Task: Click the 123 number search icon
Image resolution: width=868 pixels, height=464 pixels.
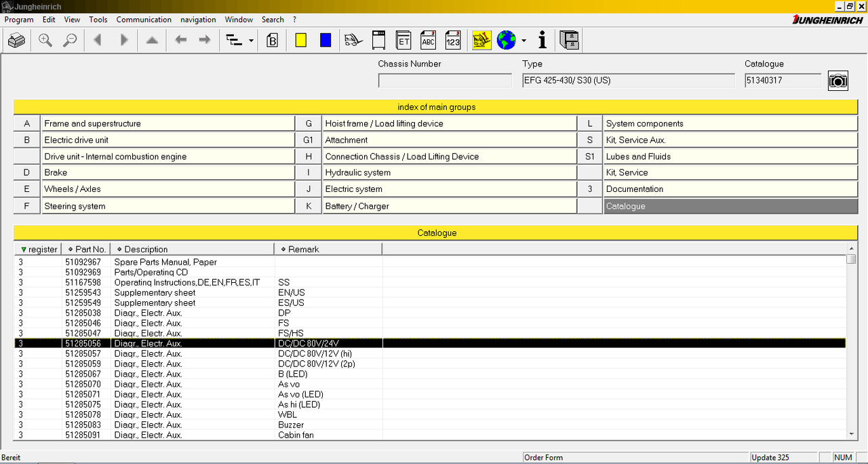Action: pyautogui.click(x=452, y=41)
